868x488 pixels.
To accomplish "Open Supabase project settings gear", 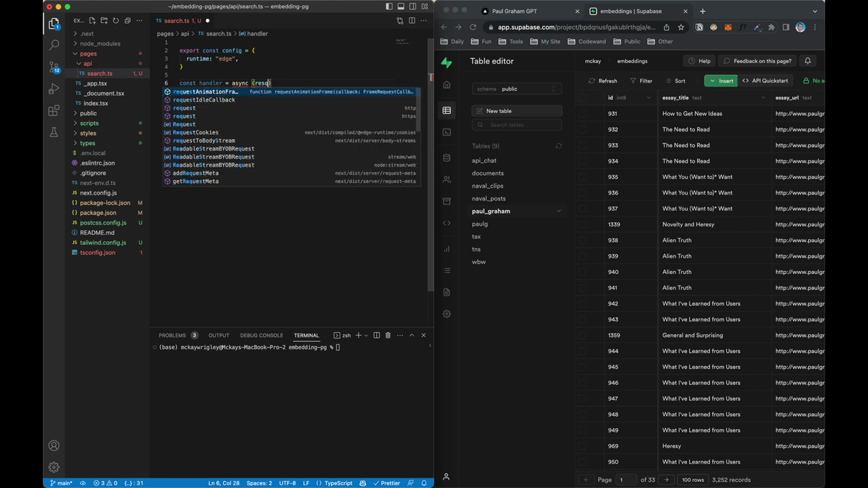I will click(x=446, y=314).
